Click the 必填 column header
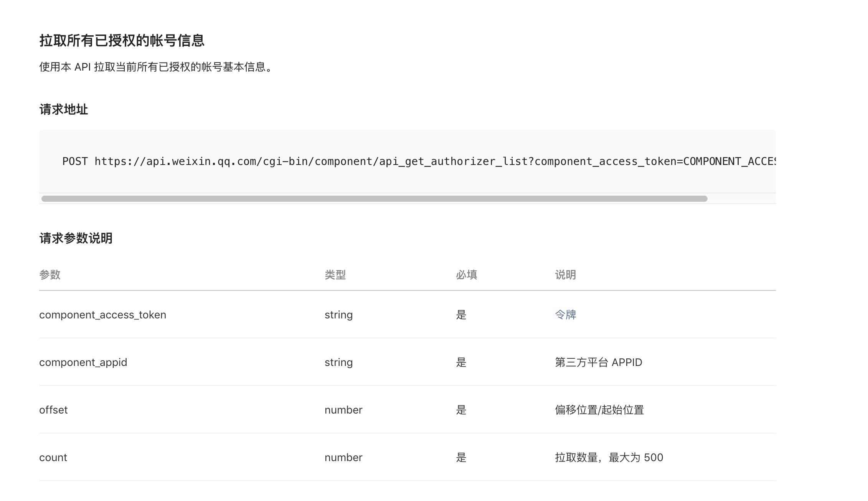Image resolution: width=868 pixels, height=501 pixels. 466,275
